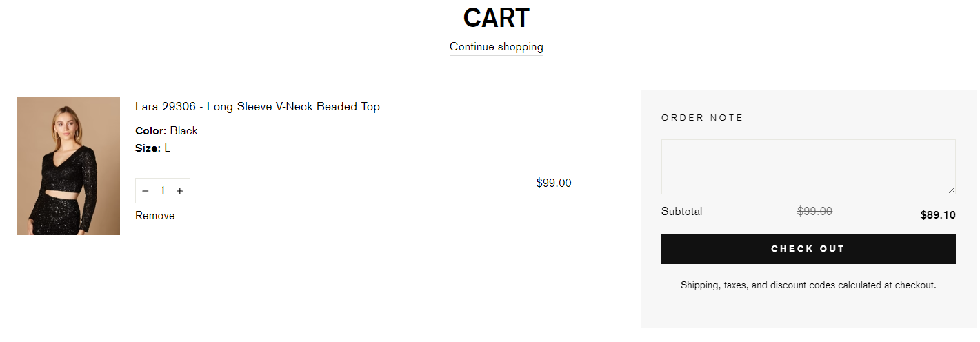Click the discounted total $89.10

coord(938,215)
